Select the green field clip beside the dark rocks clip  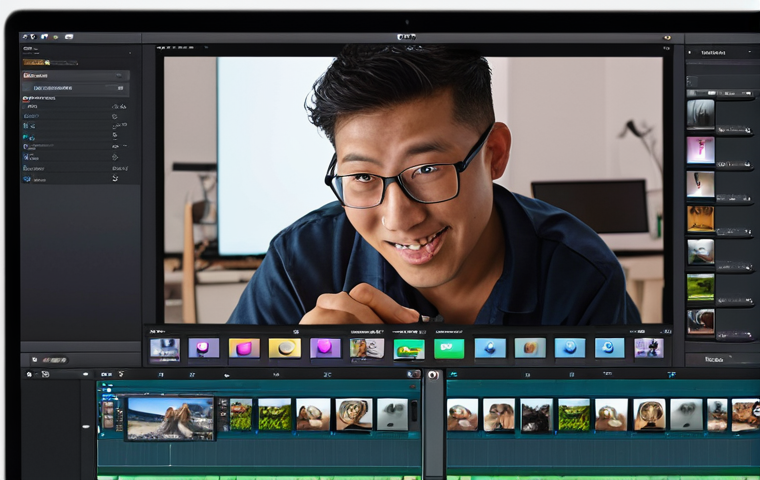pos(573,415)
